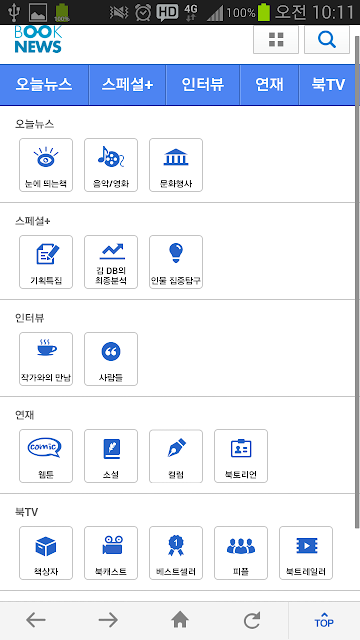360x640 pixels.
Task: Open the 눈에 띄는책 eye icon tile
Action: pos(46,165)
